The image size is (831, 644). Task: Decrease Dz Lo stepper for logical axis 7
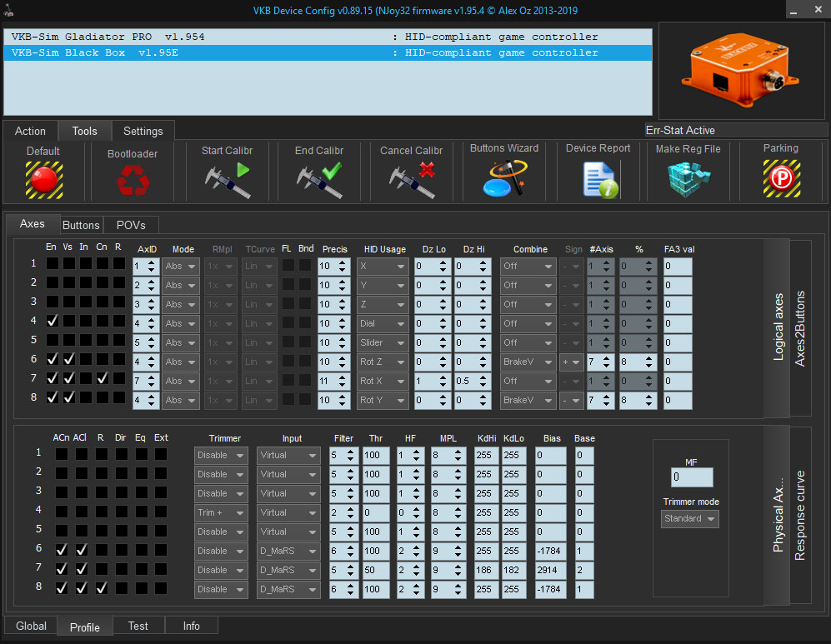coord(443,385)
